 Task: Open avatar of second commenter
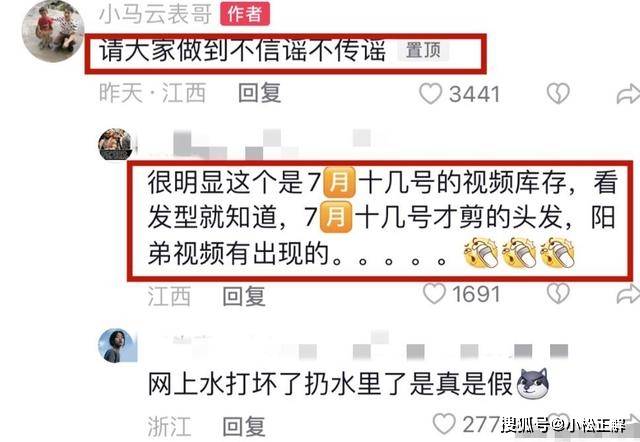[115, 144]
